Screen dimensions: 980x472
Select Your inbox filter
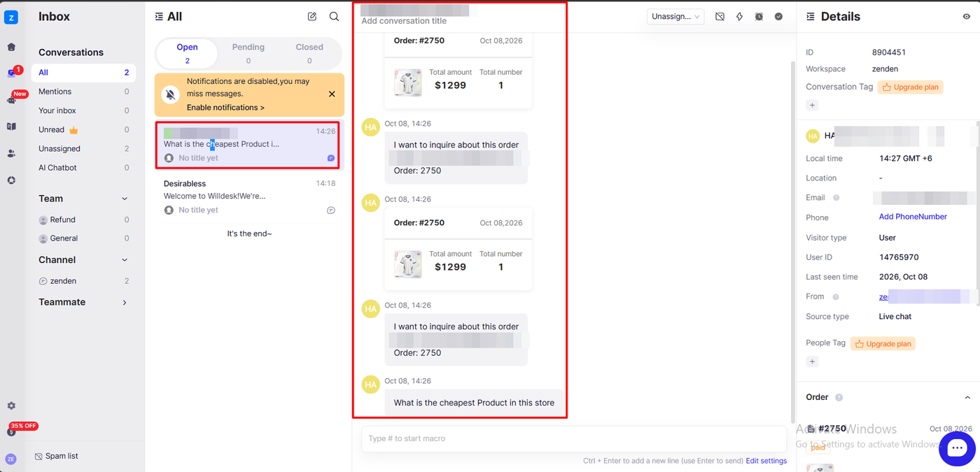[x=84, y=110]
